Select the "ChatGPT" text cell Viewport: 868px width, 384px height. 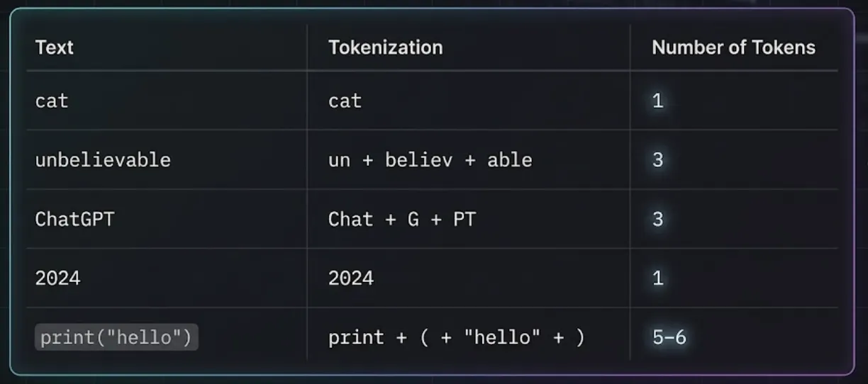click(x=74, y=219)
